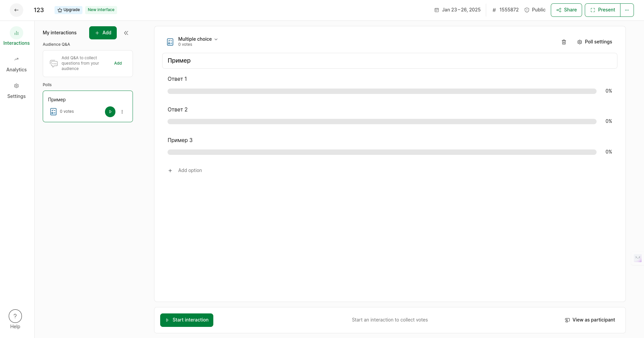Switch to the Analytics tab
This screenshot has height=338, width=644.
[16, 64]
